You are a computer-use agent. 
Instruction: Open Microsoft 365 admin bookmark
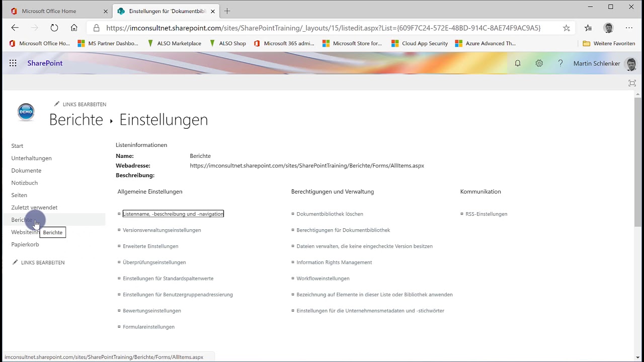pyautogui.click(x=284, y=43)
